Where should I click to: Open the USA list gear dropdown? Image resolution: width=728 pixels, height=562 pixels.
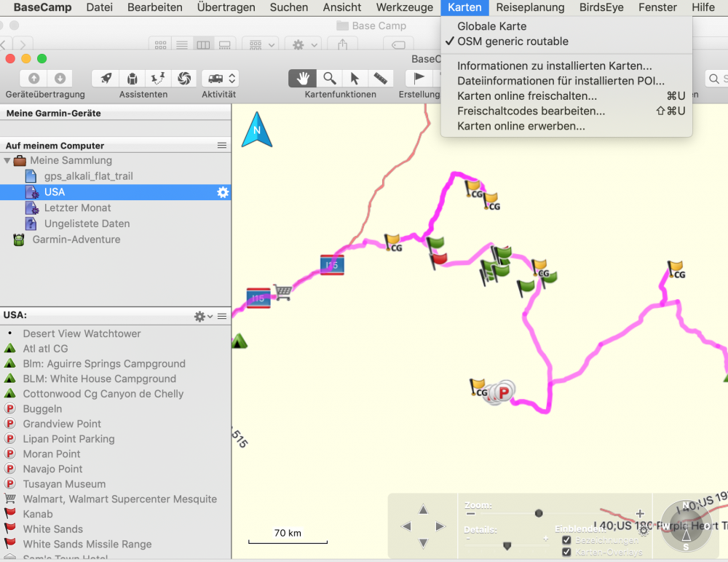tap(203, 316)
